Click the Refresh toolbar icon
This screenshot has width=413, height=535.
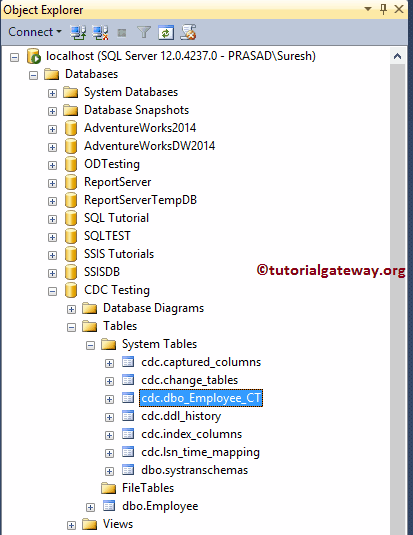[x=166, y=33]
